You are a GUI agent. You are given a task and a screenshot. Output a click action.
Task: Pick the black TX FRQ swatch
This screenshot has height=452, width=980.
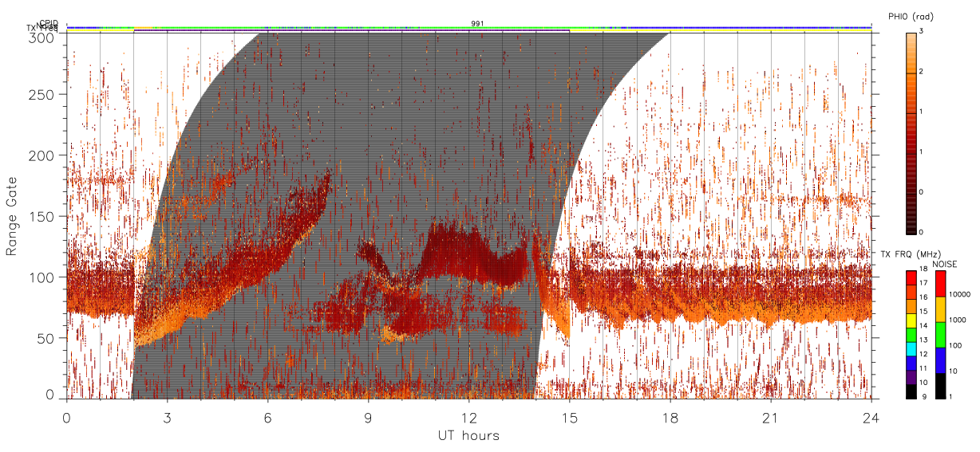911,391
